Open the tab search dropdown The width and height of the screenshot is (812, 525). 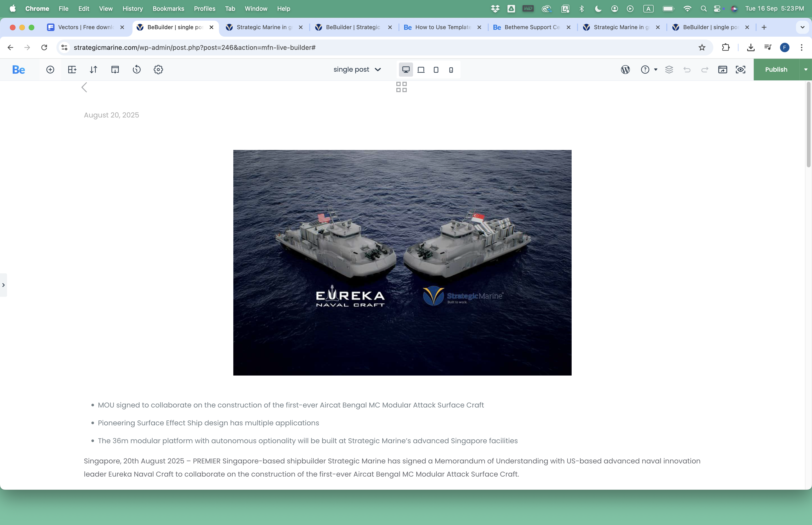click(802, 27)
